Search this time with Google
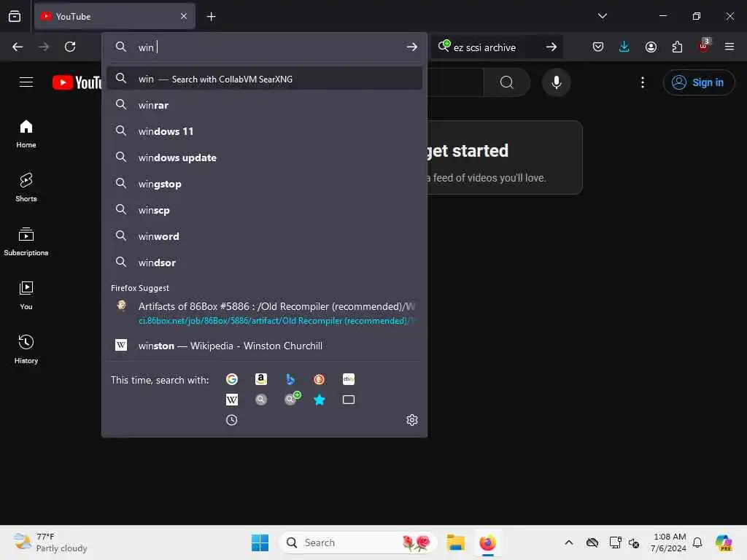Viewport: 747px width, 560px height. coord(232,379)
